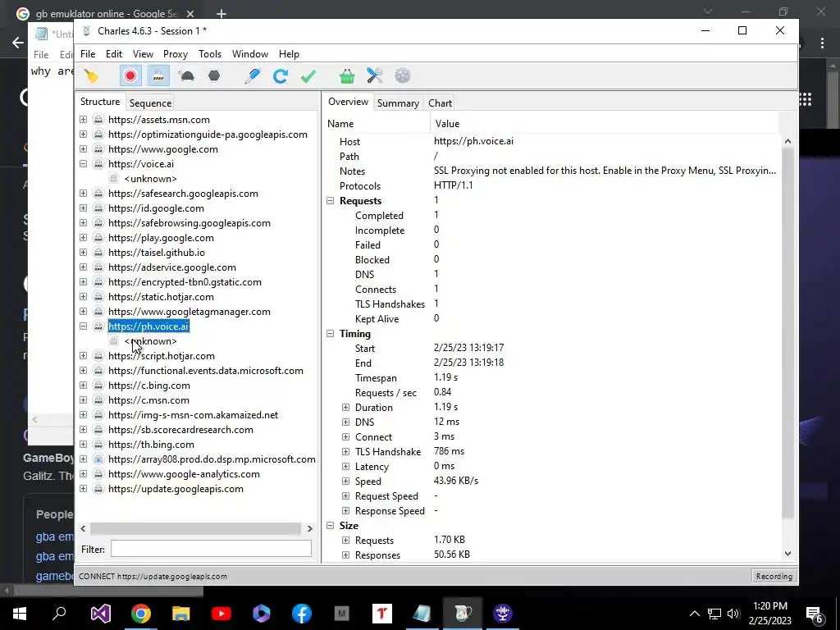The image size is (840, 630).
Task: Open Tools via wrench and screwdriver icon
Action: click(x=375, y=76)
